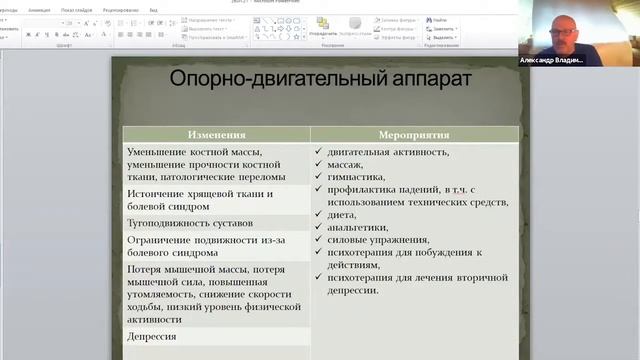Apply text shadow (S) formatting
640x360 pixels.
[x=57, y=35]
